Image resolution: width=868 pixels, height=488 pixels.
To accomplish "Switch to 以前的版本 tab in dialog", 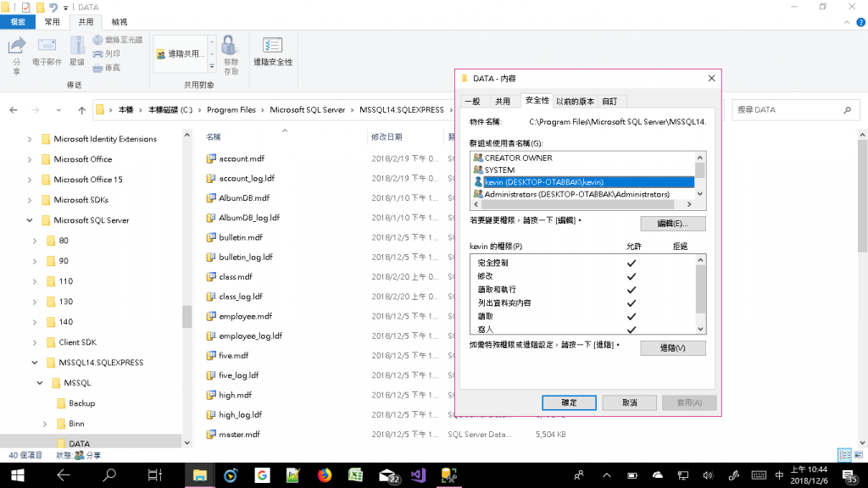I will point(576,102).
